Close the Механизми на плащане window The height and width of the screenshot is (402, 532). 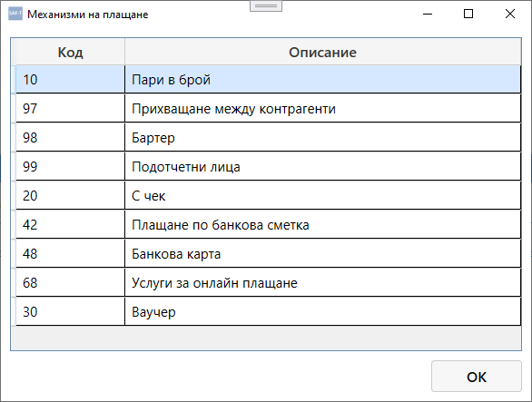point(510,14)
